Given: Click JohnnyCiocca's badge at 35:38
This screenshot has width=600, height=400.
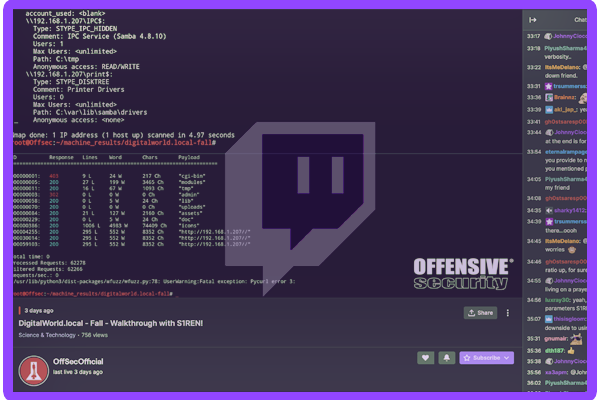Looking at the screenshot, I should click(x=549, y=362).
